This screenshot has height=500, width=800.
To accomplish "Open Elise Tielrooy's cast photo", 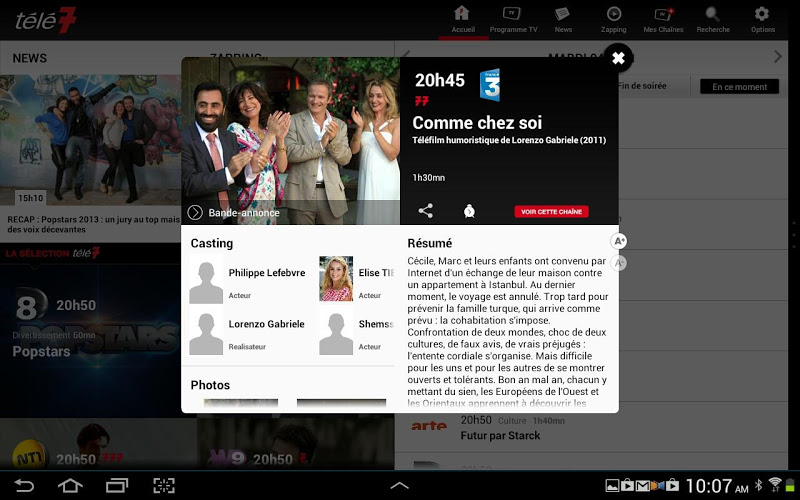I will [336, 279].
